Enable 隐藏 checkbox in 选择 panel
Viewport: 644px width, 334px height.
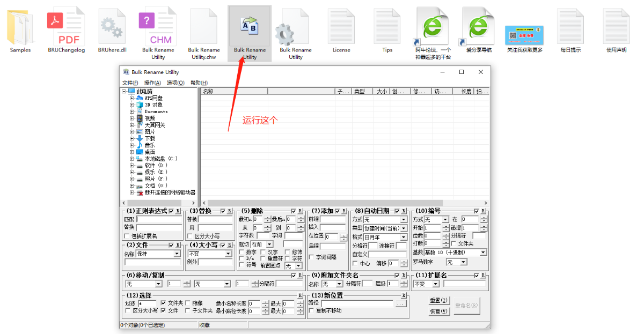click(x=188, y=303)
